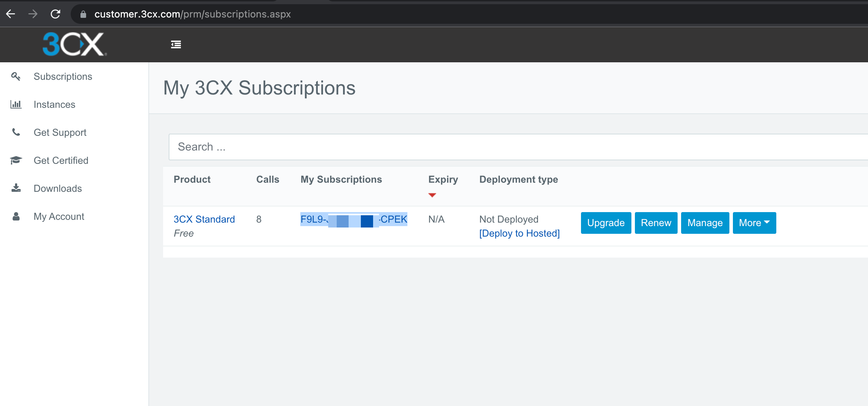Click the N/A expiry value
Viewport: 868px width, 406px height.
pyautogui.click(x=436, y=219)
